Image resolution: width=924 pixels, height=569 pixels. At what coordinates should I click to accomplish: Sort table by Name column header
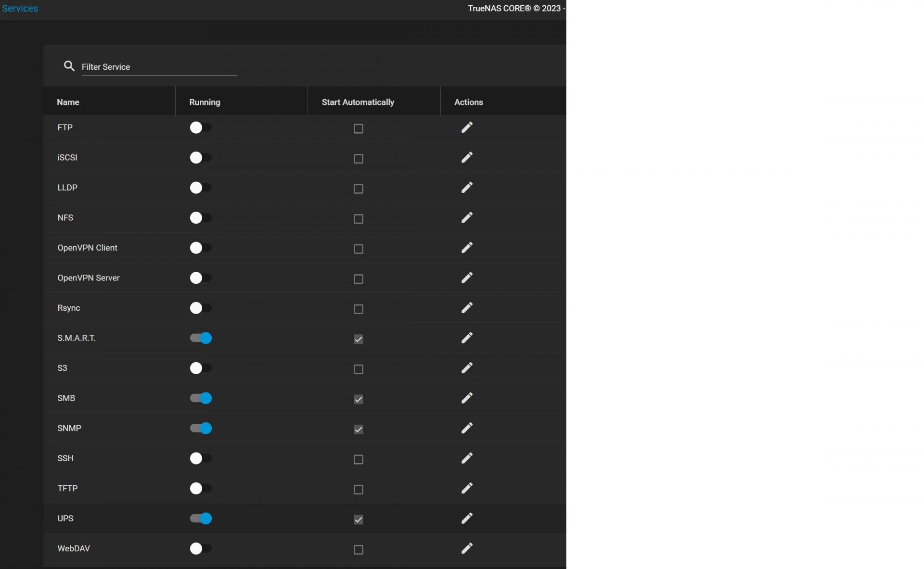(x=68, y=102)
